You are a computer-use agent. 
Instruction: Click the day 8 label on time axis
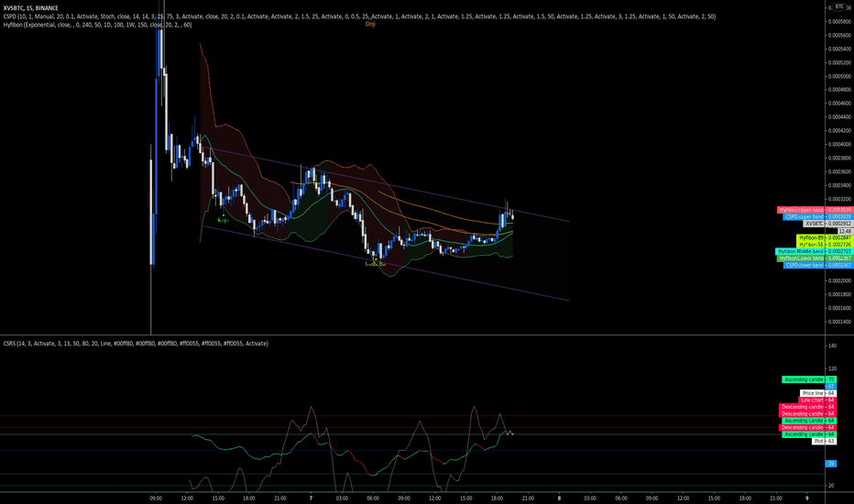[x=559, y=498]
